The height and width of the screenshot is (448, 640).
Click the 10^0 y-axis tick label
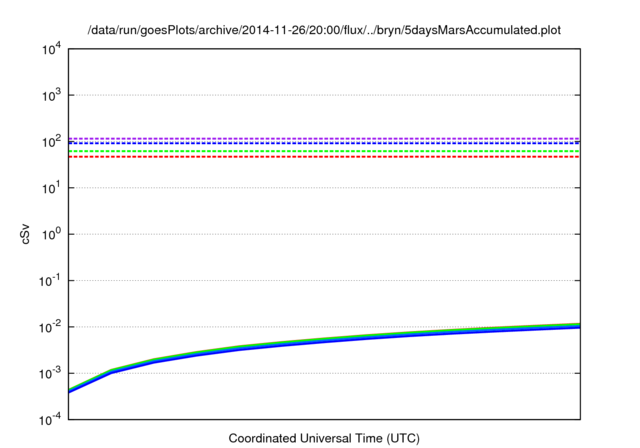click(52, 235)
